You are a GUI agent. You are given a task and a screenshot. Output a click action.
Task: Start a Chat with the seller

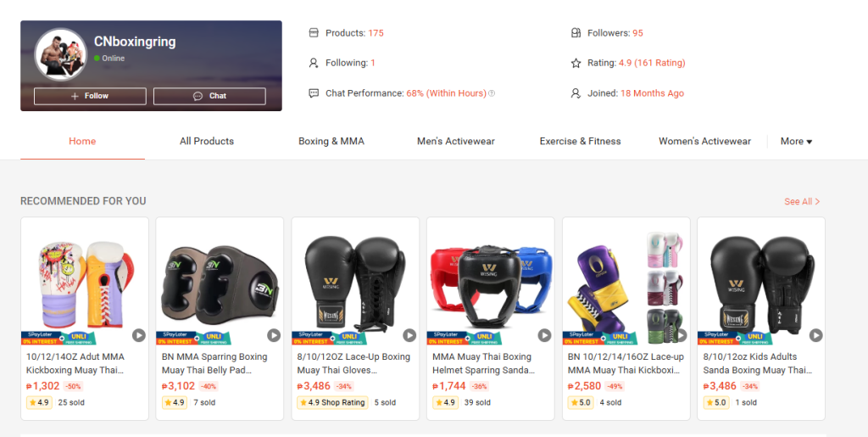(209, 96)
